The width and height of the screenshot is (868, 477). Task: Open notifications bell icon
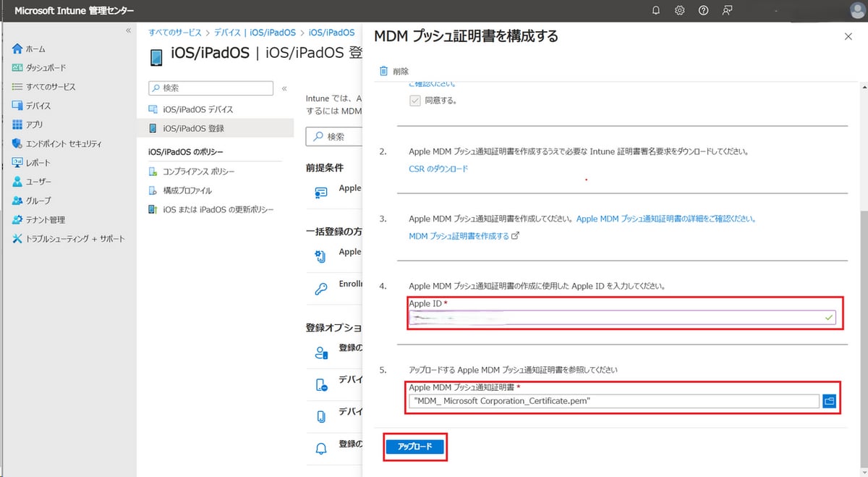point(656,10)
